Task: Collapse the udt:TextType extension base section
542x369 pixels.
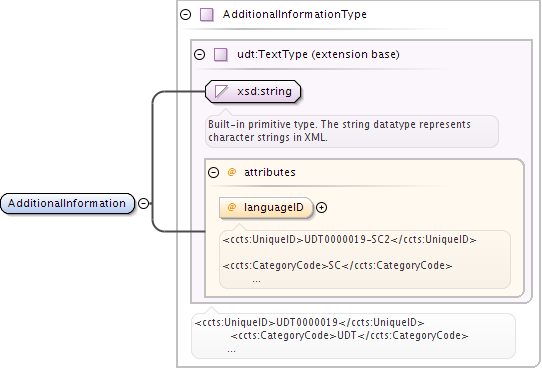Action: 199,55
